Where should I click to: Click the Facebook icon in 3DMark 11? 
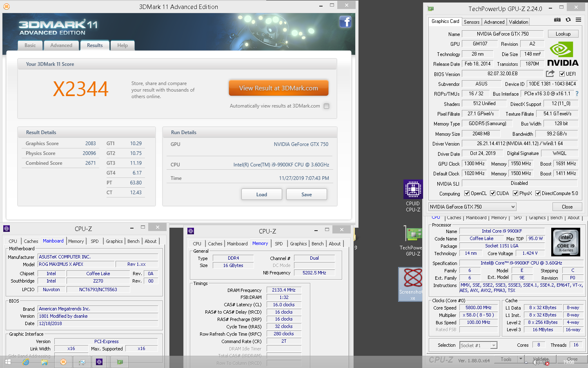pos(345,22)
